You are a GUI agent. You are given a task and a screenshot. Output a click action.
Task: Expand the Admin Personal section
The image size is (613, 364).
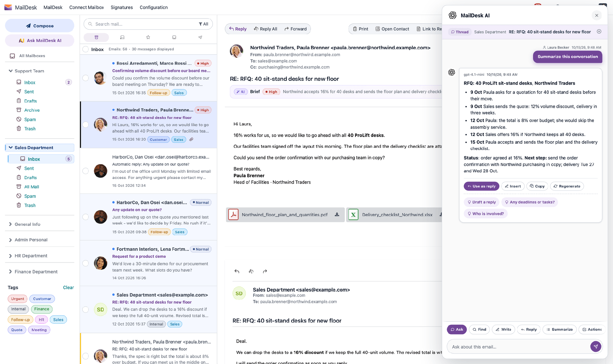tap(11, 240)
